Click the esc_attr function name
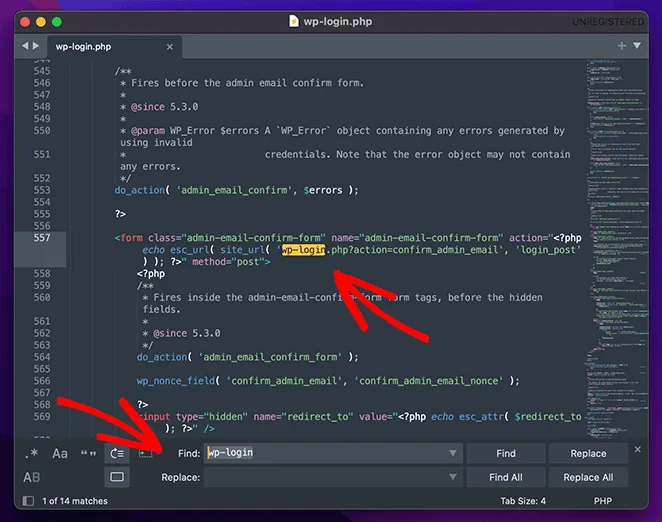This screenshot has width=662, height=522. [x=481, y=417]
